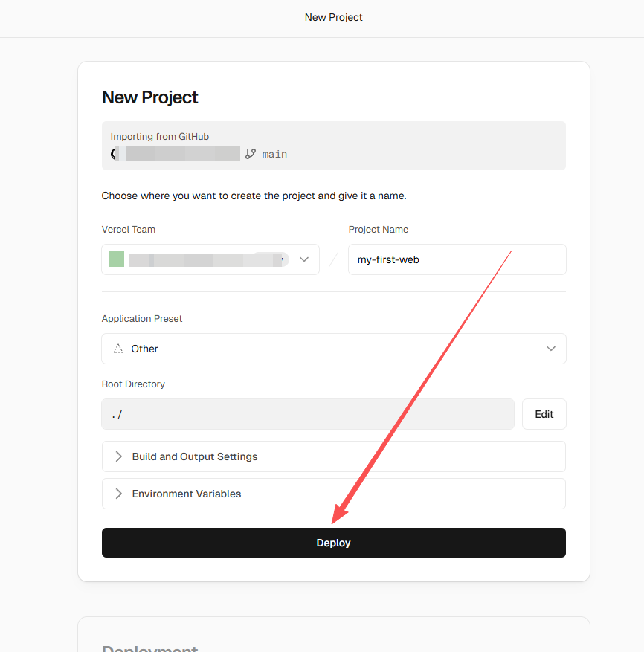The width and height of the screenshot is (644, 652).
Task: Click the Root Directory path field
Action: (308, 414)
